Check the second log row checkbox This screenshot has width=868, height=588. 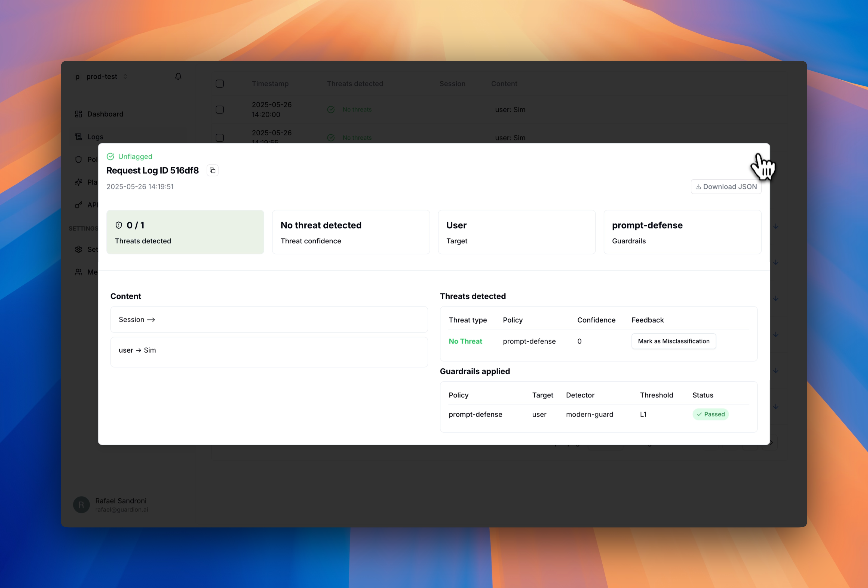point(220,137)
